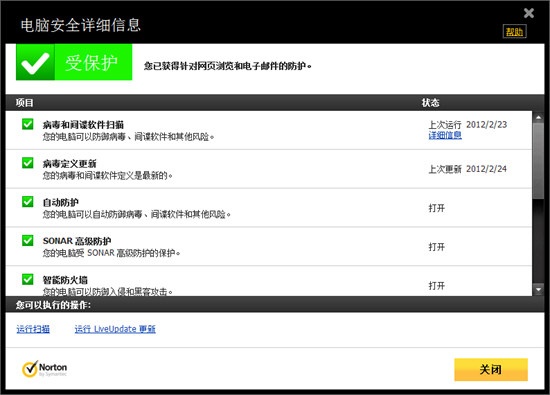Click the 状态 column header

[430, 103]
